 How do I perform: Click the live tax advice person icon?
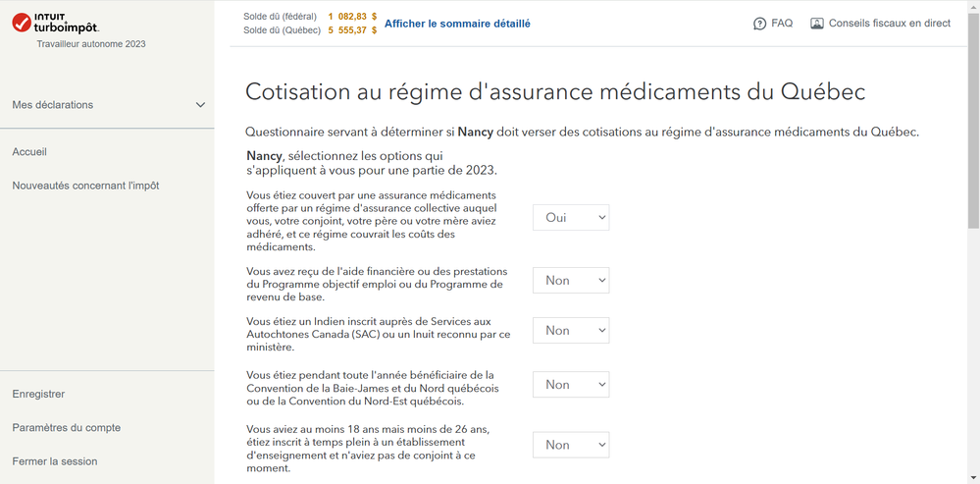pos(817,24)
